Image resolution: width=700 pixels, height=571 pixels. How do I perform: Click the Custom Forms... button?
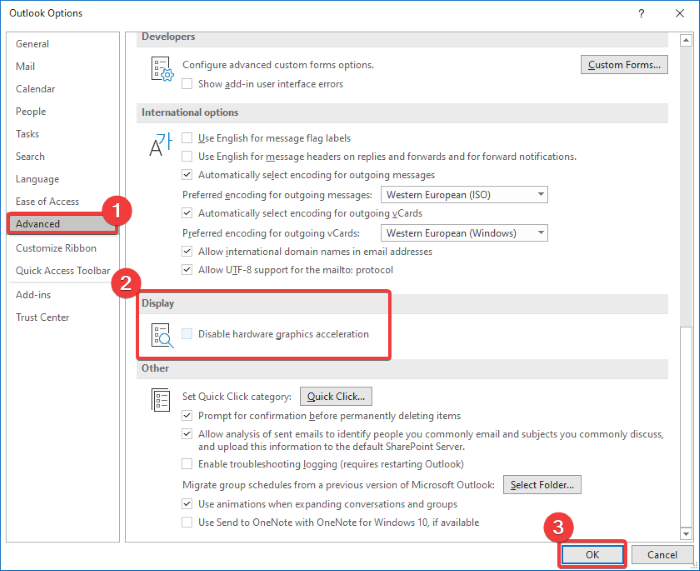624,65
